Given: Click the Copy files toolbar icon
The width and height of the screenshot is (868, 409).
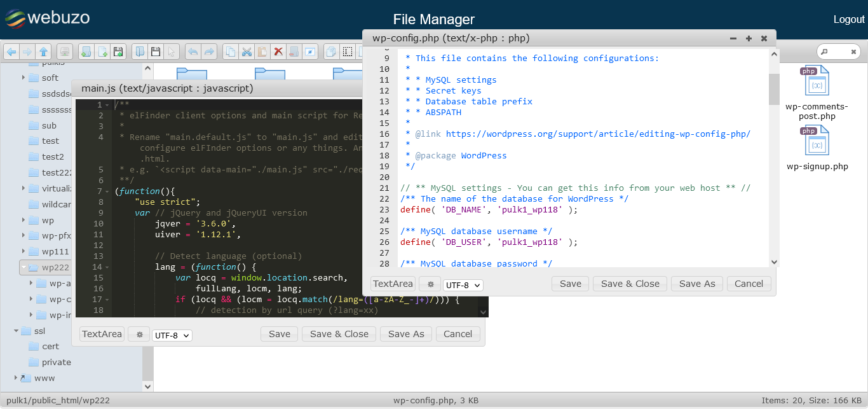Looking at the screenshot, I should [x=231, y=52].
